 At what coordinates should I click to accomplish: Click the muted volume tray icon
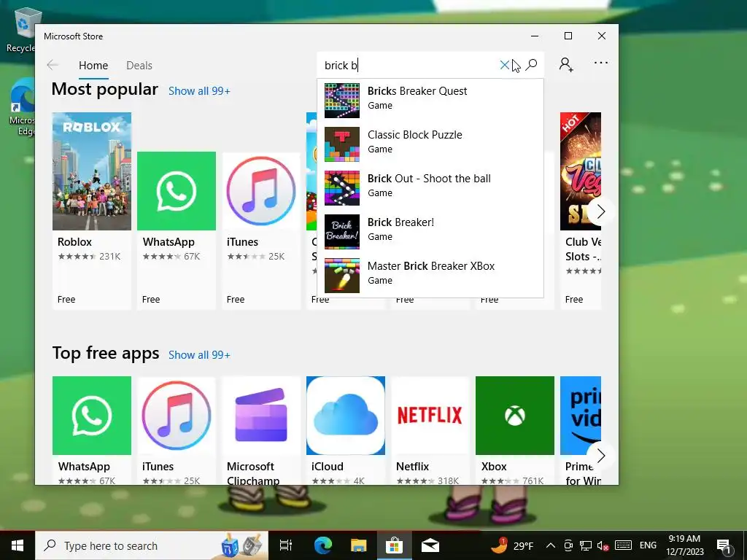point(603,545)
